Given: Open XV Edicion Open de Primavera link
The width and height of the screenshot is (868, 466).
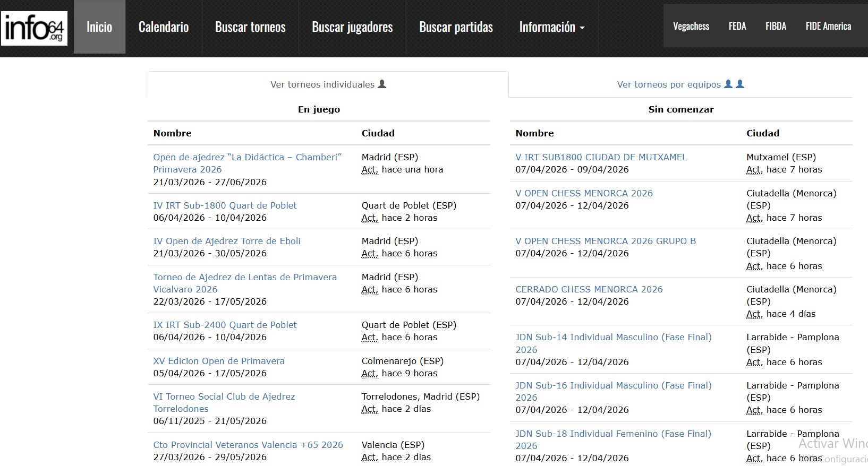Looking at the screenshot, I should pos(219,361).
